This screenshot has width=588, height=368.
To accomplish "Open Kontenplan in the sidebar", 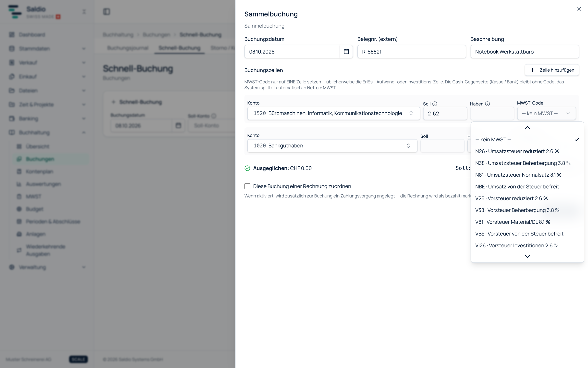I will point(39,171).
